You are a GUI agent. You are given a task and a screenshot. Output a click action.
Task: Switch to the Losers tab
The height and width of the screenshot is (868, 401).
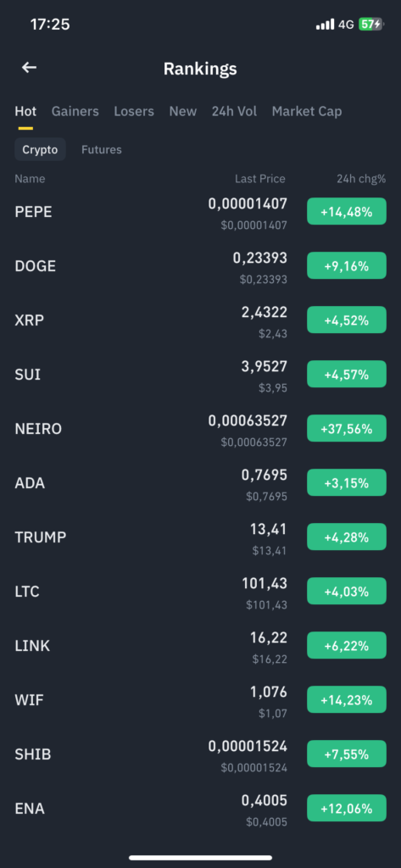pyautogui.click(x=134, y=111)
